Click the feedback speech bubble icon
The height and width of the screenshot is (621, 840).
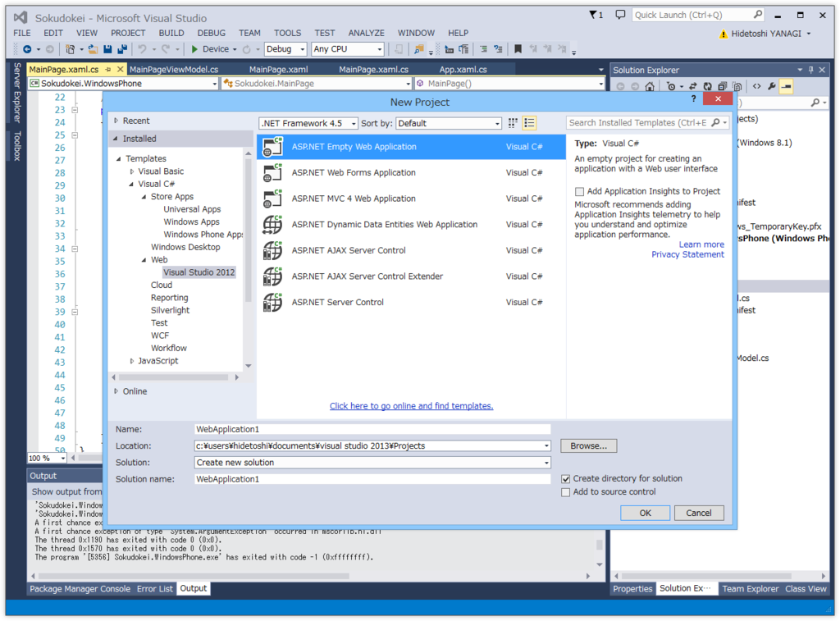pos(620,15)
